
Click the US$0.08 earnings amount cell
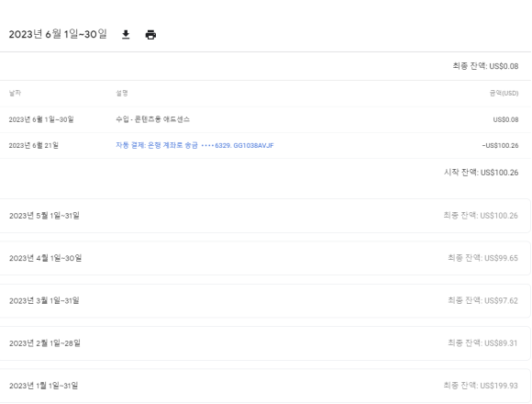point(505,119)
